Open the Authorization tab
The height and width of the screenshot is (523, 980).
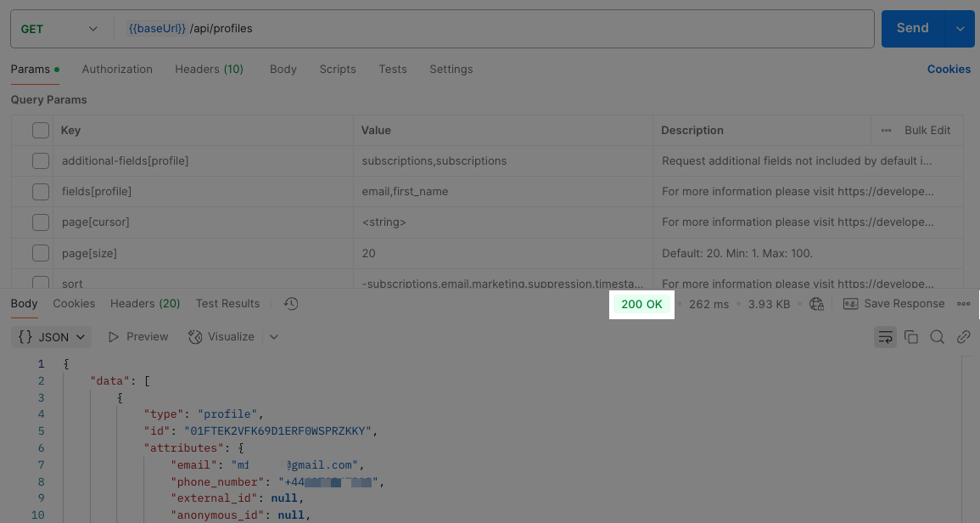pos(117,69)
